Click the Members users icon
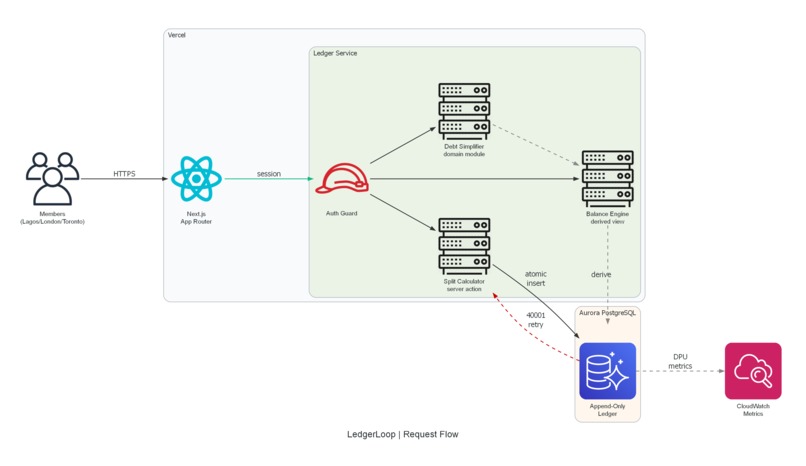806x466 pixels. [52, 178]
